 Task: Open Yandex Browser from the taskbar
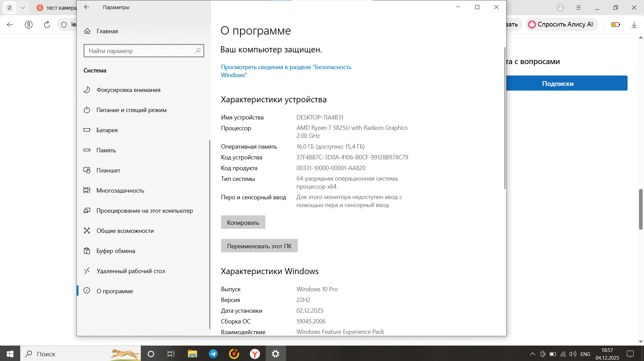tap(255, 354)
